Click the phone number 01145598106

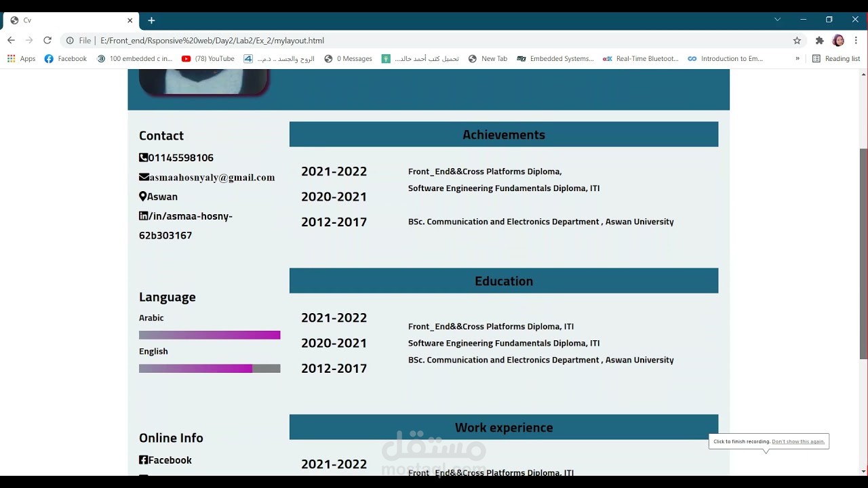click(x=181, y=158)
